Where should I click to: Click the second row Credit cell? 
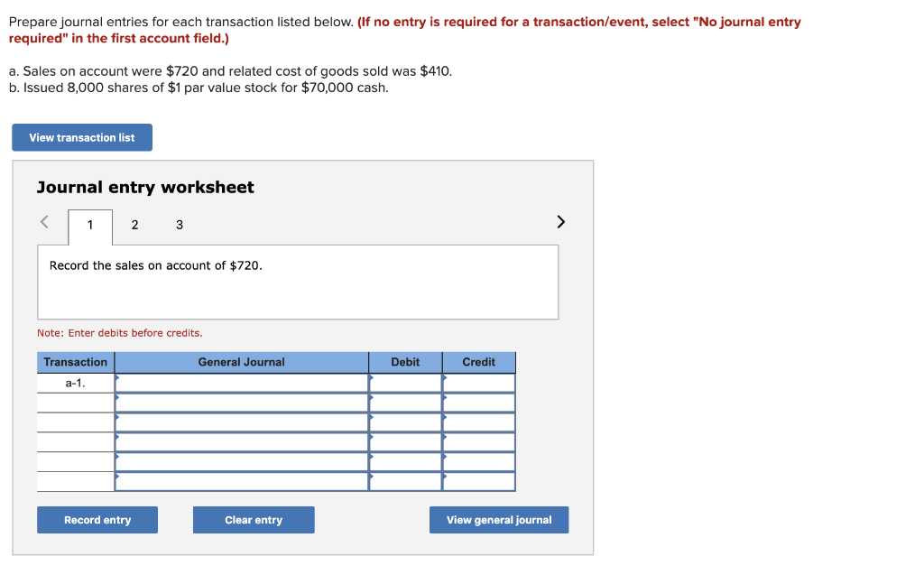click(x=478, y=402)
